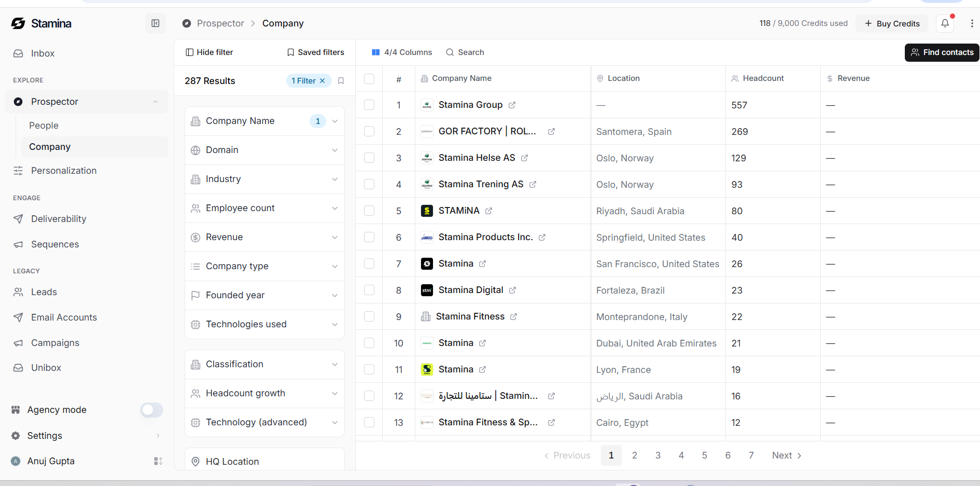
Task: Expand the Industry filter
Action: 264,179
